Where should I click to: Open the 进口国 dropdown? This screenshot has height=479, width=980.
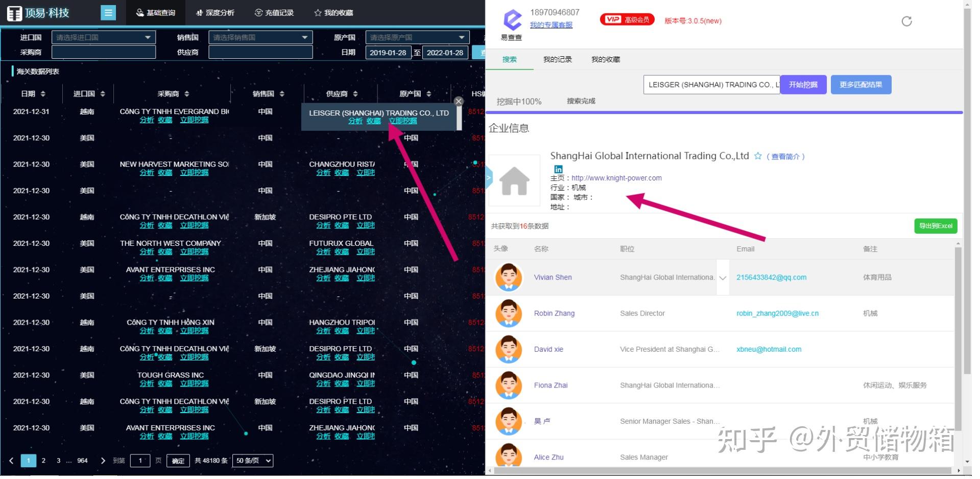pyautogui.click(x=103, y=37)
